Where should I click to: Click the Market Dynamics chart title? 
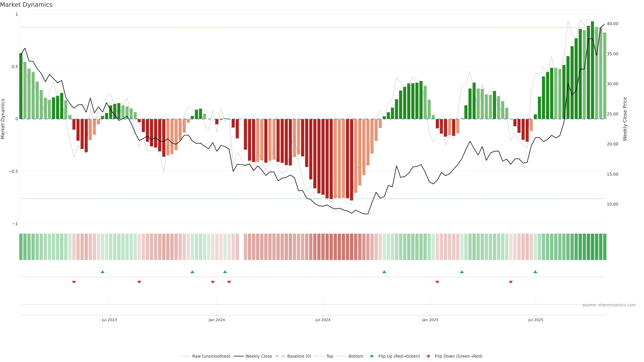[26, 5]
